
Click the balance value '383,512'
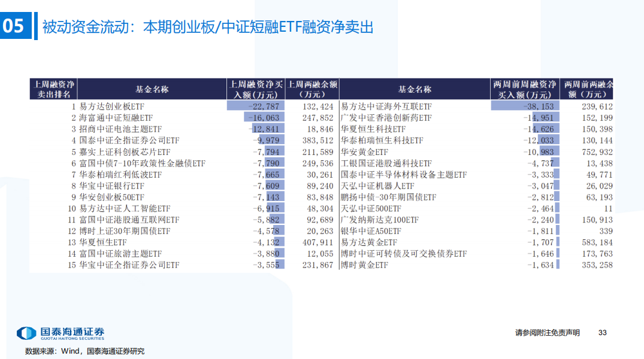click(318, 141)
